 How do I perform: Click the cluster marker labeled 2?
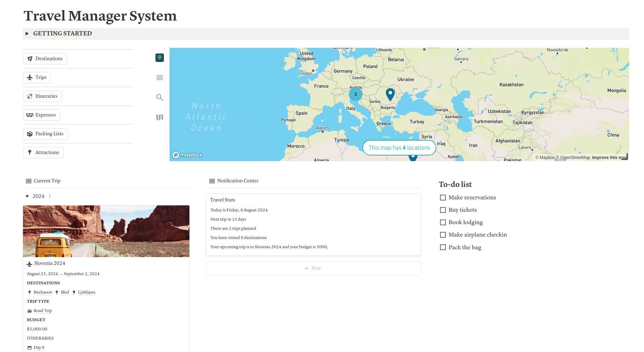coord(355,94)
